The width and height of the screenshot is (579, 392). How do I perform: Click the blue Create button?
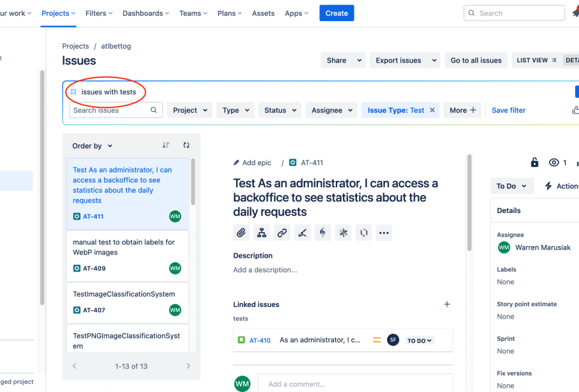[x=337, y=13]
